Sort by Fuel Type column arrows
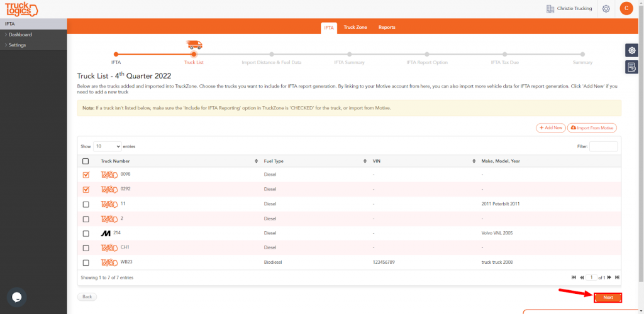644x314 pixels. (x=365, y=161)
